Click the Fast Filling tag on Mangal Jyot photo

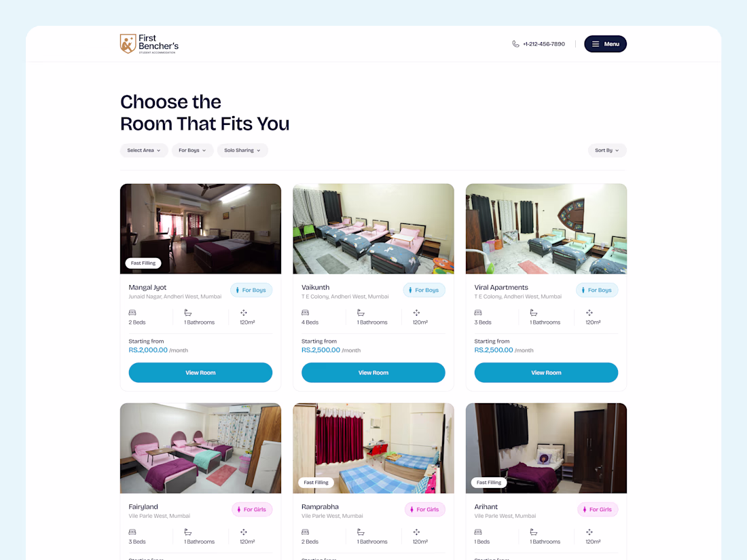(143, 263)
